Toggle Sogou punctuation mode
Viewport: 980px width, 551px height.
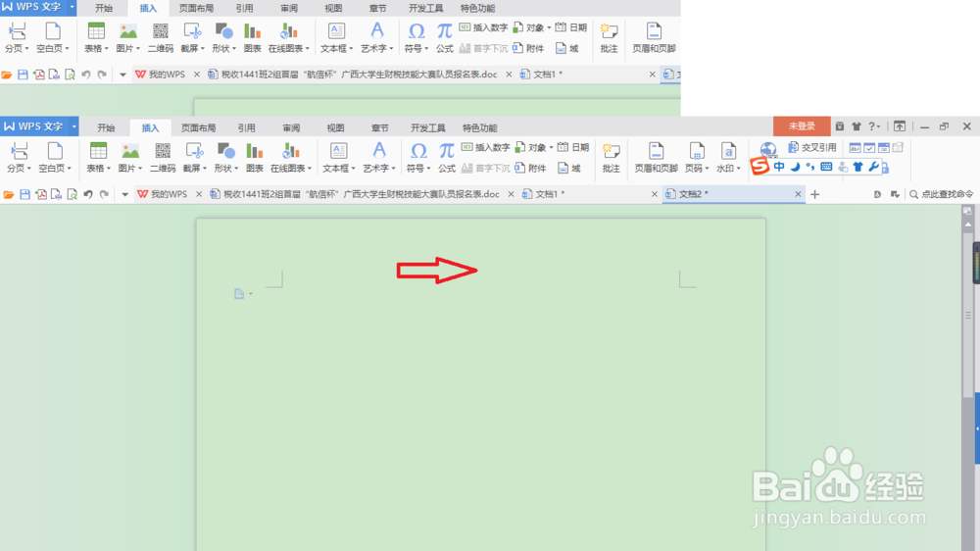tap(810, 167)
